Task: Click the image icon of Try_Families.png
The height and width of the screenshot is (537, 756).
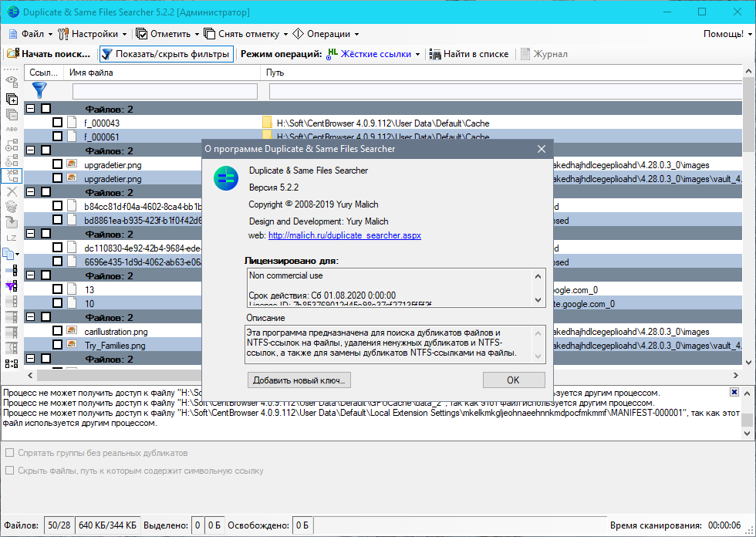Action: click(72, 345)
